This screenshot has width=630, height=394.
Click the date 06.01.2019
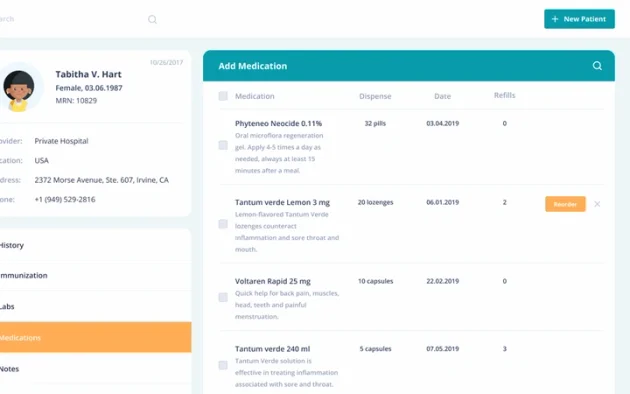click(x=442, y=202)
